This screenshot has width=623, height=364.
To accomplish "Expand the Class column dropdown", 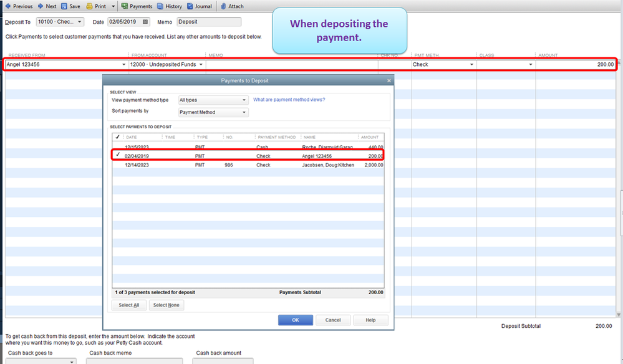I will tap(531, 64).
